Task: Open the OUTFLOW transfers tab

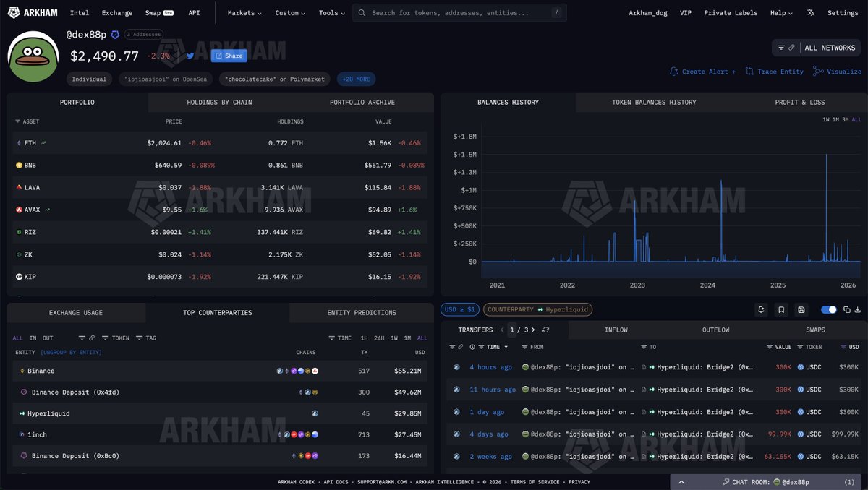Action: click(715, 330)
